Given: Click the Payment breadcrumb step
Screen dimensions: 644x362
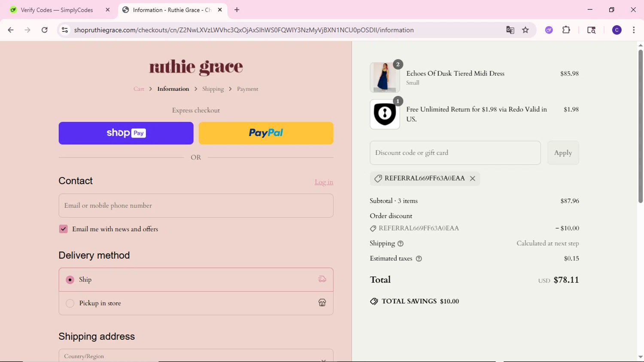Looking at the screenshot, I should [x=248, y=89].
